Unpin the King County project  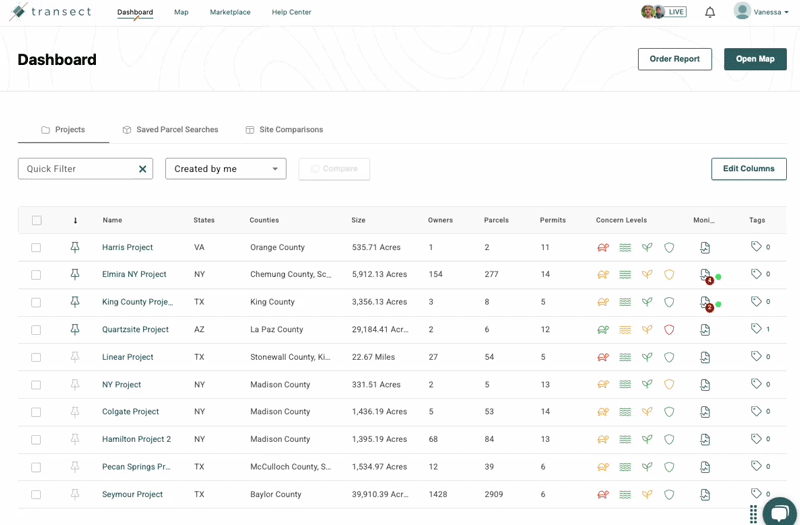[x=75, y=302]
